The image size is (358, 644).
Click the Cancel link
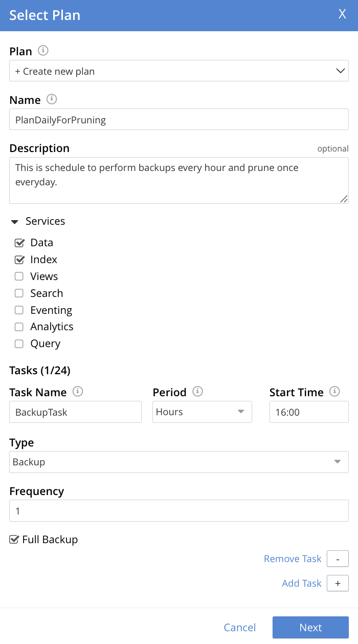pyautogui.click(x=240, y=628)
